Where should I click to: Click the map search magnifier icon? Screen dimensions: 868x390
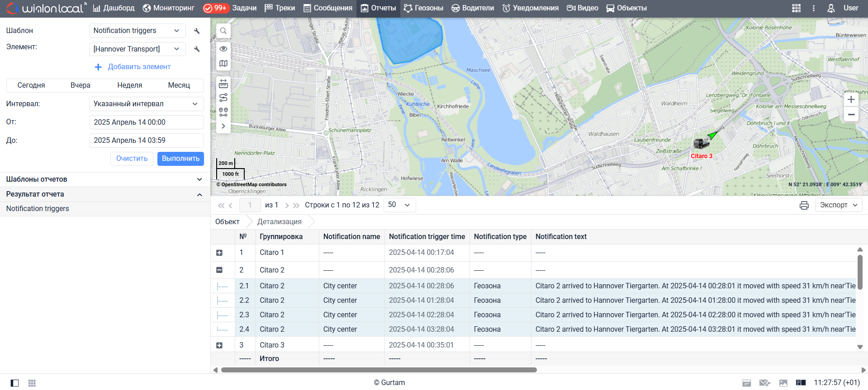tap(223, 31)
